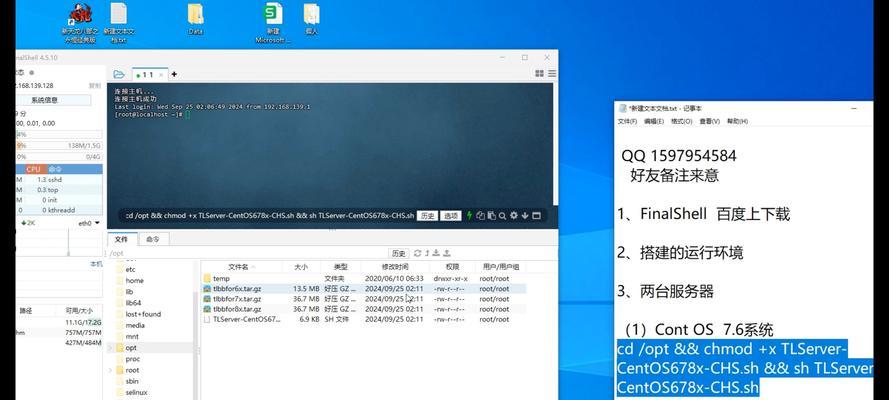Image resolution: width=889 pixels, height=400 pixels.
Task: Open terminal search magnifier icon
Action: tap(502, 215)
